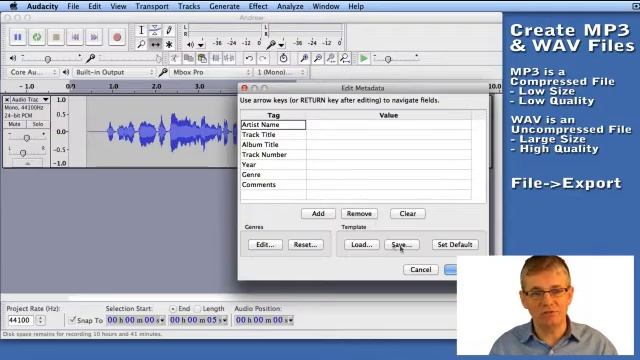Click the Template Save... button
Viewport: 640px width, 360px height.
pyautogui.click(x=402, y=244)
